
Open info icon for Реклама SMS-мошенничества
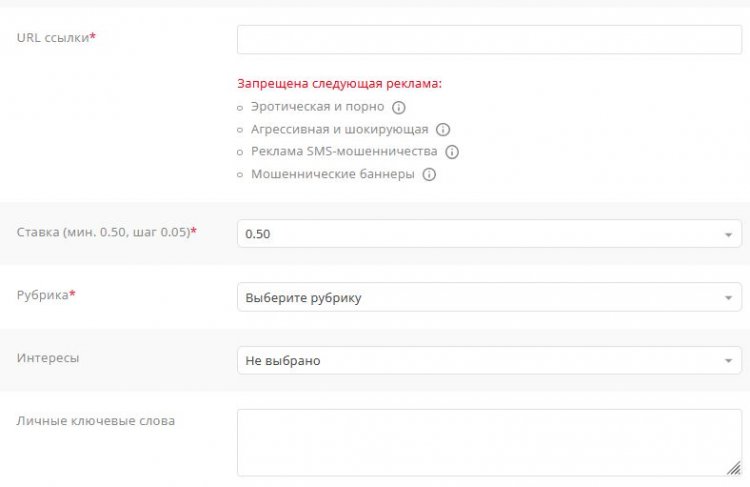[x=452, y=152]
